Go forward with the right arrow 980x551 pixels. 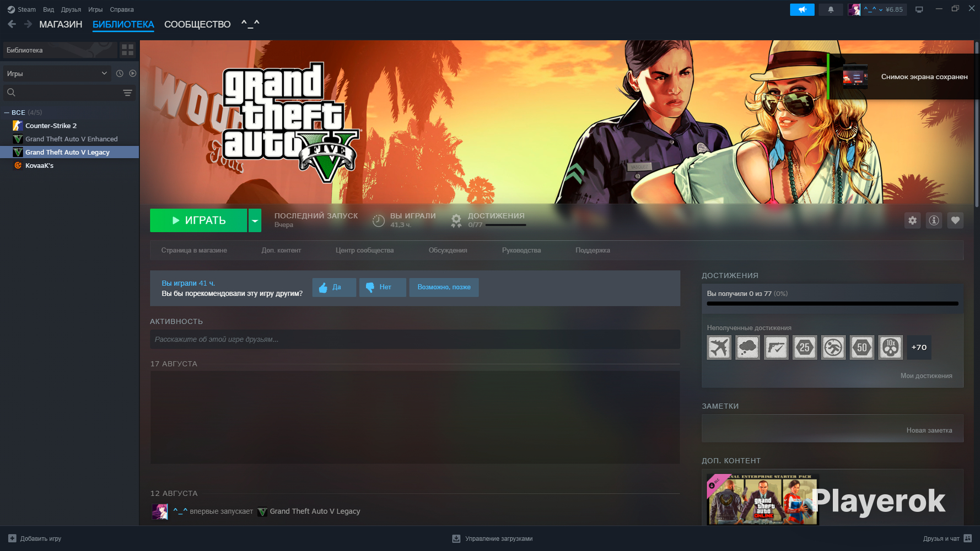(28, 24)
